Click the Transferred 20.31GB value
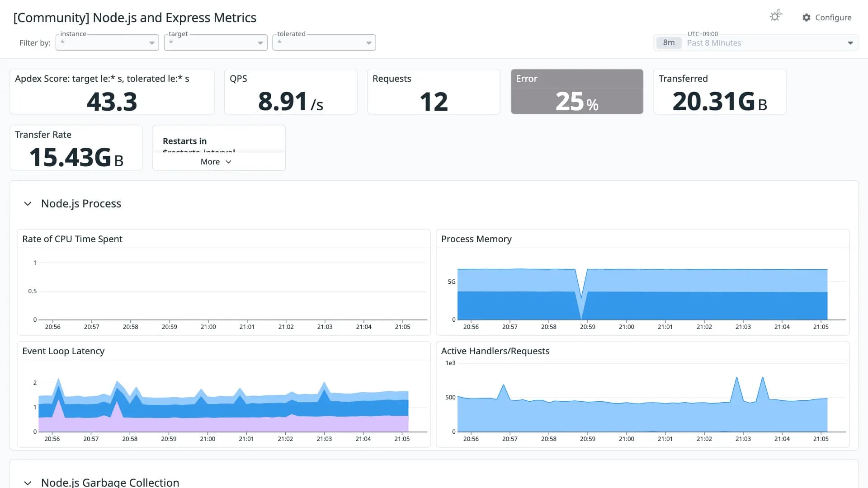Image resolution: width=868 pixels, height=488 pixels. point(720,101)
